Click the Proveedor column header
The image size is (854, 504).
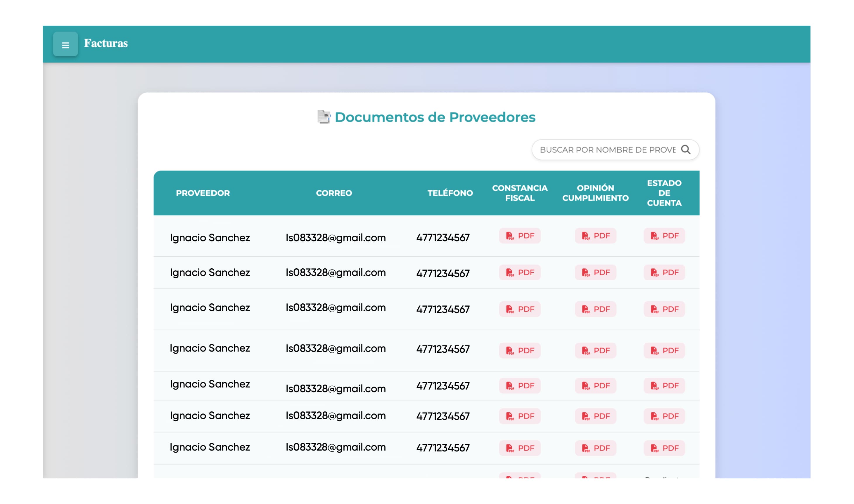pyautogui.click(x=203, y=193)
